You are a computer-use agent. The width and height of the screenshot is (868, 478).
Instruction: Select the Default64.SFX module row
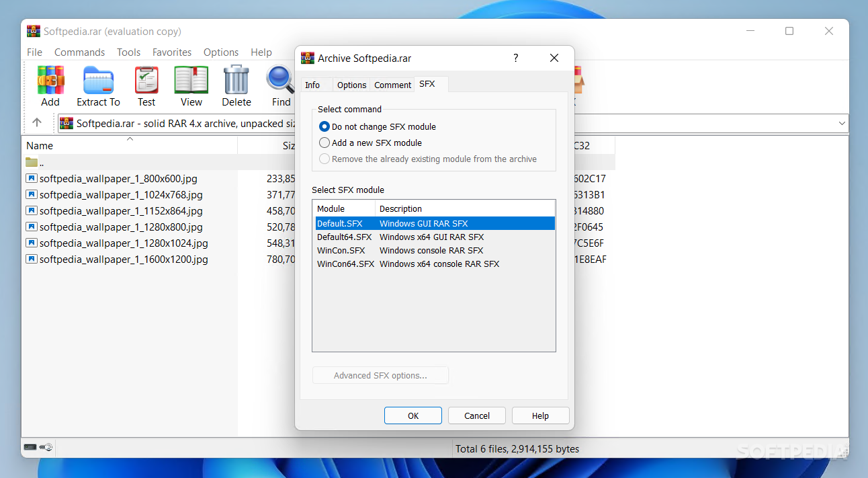[x=434, y=237]
